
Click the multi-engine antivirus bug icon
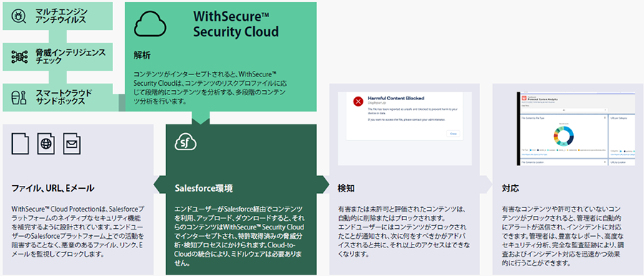pyautogui.click(x=19, y=17)
